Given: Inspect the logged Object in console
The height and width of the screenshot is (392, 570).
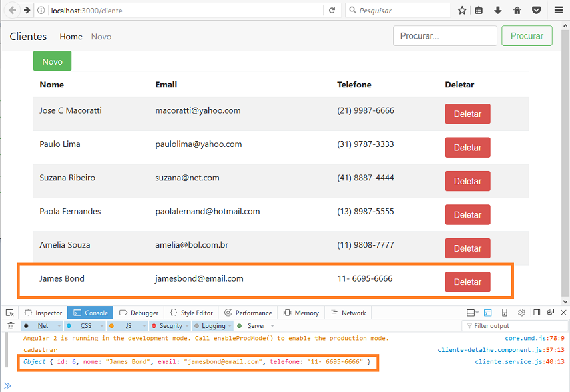Looking at the screenshot, I should (197, 361).
